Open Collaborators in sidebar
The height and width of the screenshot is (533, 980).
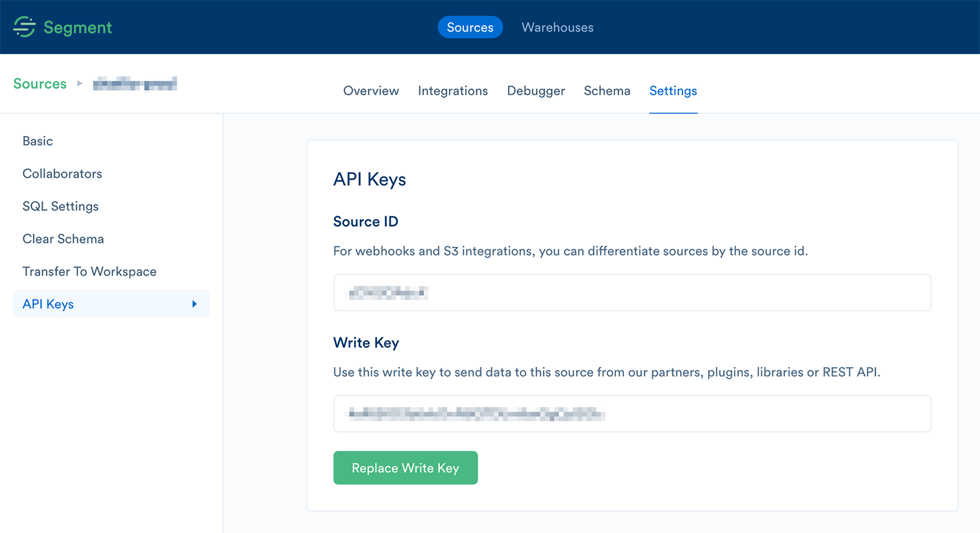62,174
